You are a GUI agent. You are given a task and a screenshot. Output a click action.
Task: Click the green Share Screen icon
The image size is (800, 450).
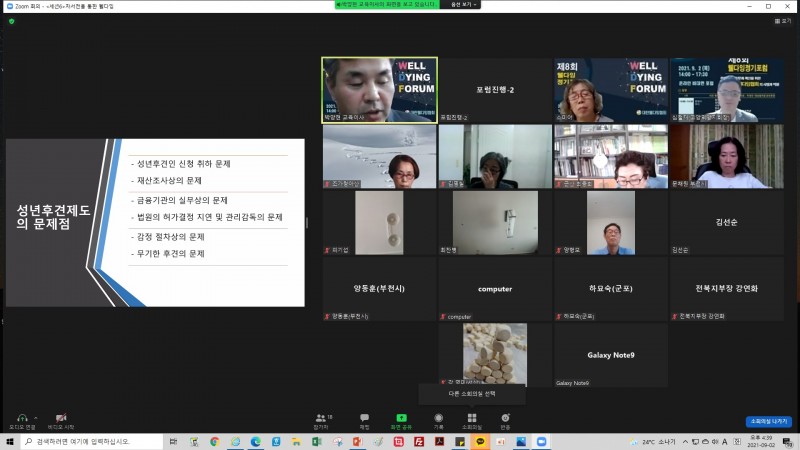[x=401, y=420]
